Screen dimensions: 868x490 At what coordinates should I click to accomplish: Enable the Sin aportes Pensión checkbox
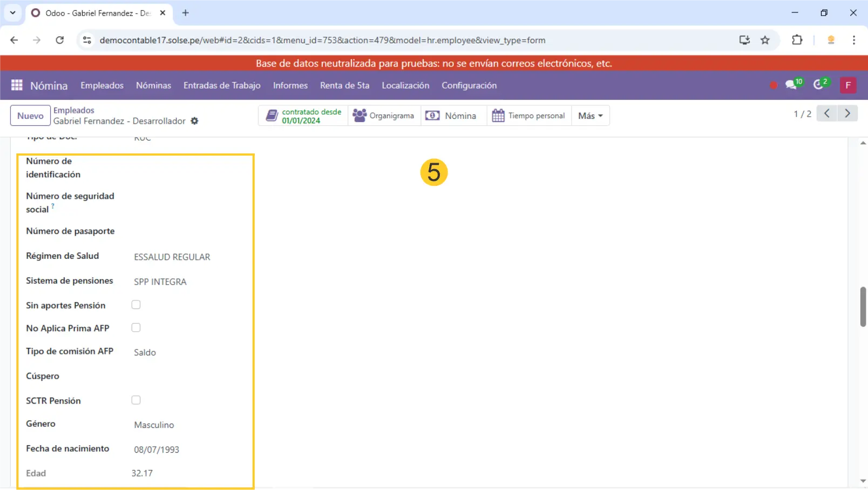pos(136,305)
